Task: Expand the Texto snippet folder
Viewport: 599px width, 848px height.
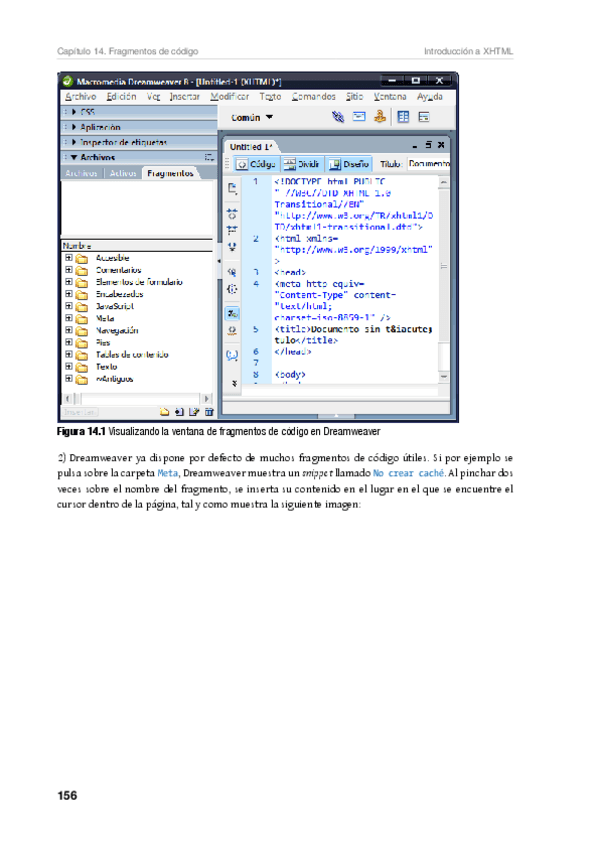Action: point(69,366)
